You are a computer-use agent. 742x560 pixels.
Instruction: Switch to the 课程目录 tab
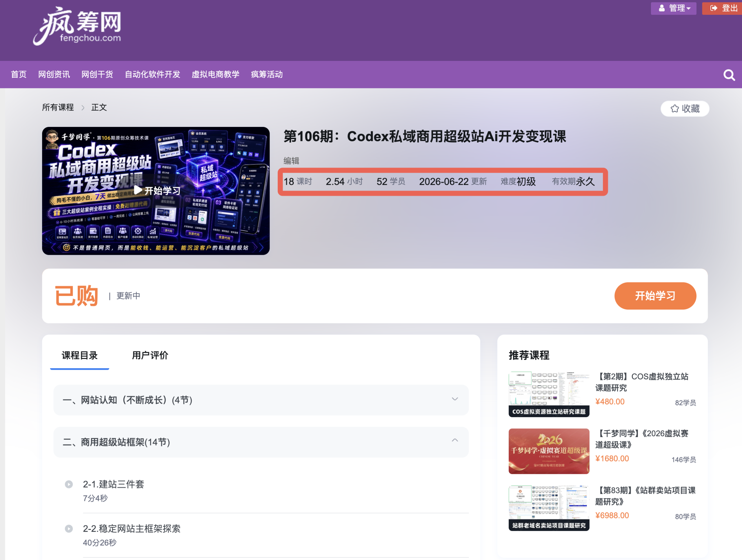(x=79, y=355)
